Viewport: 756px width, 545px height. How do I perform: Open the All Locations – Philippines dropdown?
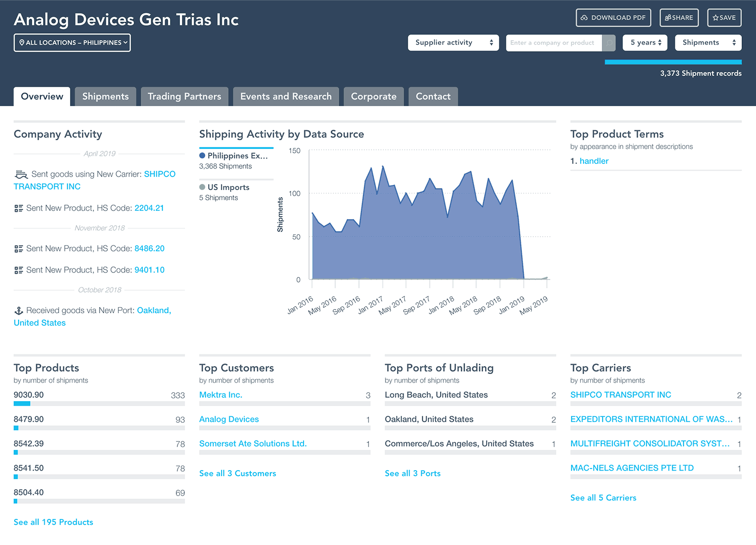[x=72, y=43]
